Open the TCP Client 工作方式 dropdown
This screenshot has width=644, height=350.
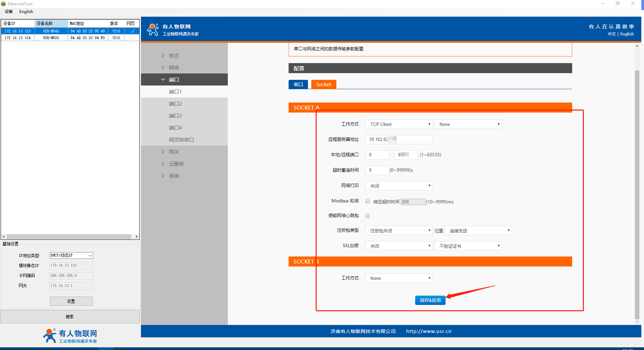(399, 124)
